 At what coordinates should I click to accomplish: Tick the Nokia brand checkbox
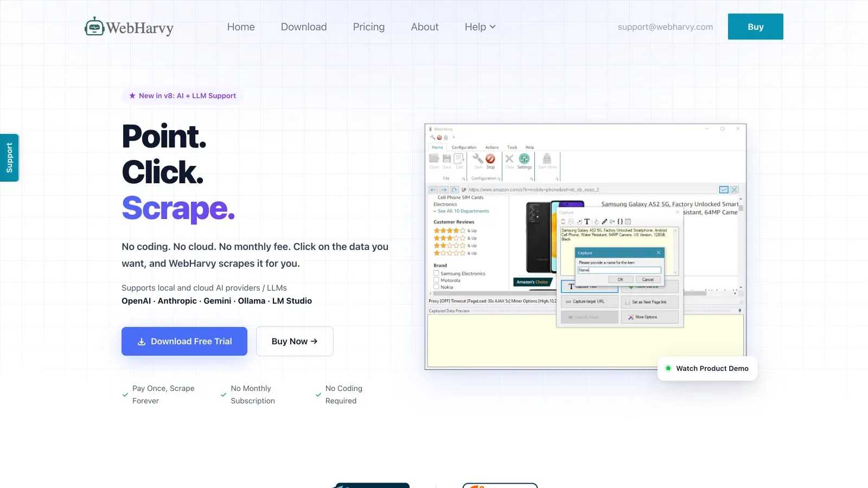(436, 287)
